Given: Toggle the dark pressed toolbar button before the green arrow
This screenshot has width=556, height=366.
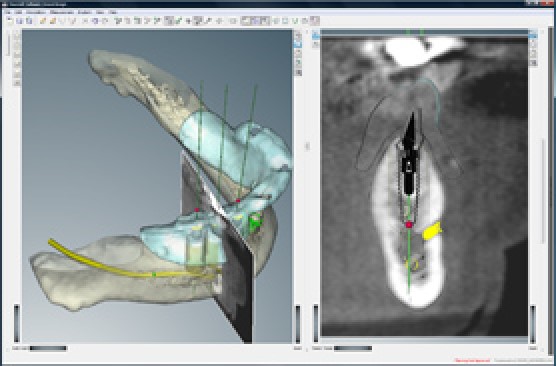Looking at the screenshot, I should [169, 21].
